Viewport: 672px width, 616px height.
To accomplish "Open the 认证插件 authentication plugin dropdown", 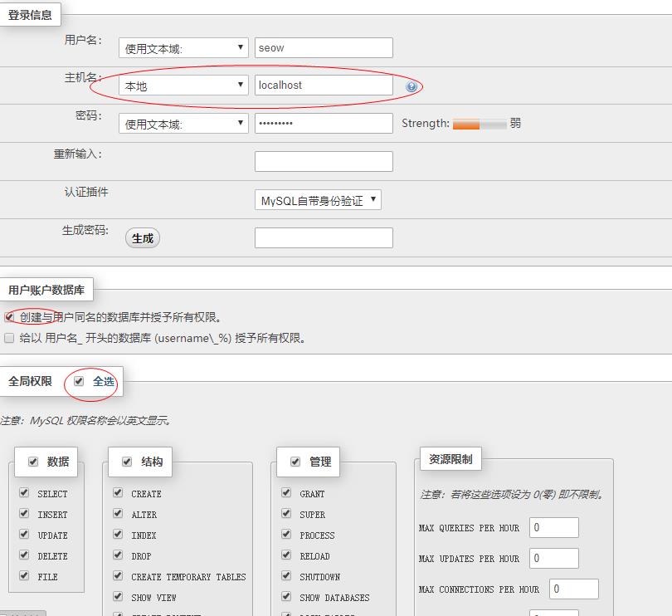I will point(316,199).
